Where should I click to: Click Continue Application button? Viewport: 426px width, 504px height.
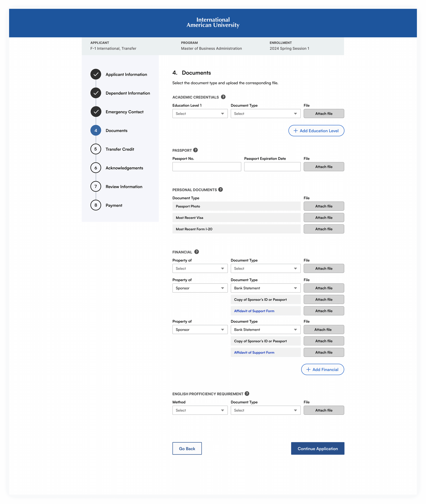[318, 448]
